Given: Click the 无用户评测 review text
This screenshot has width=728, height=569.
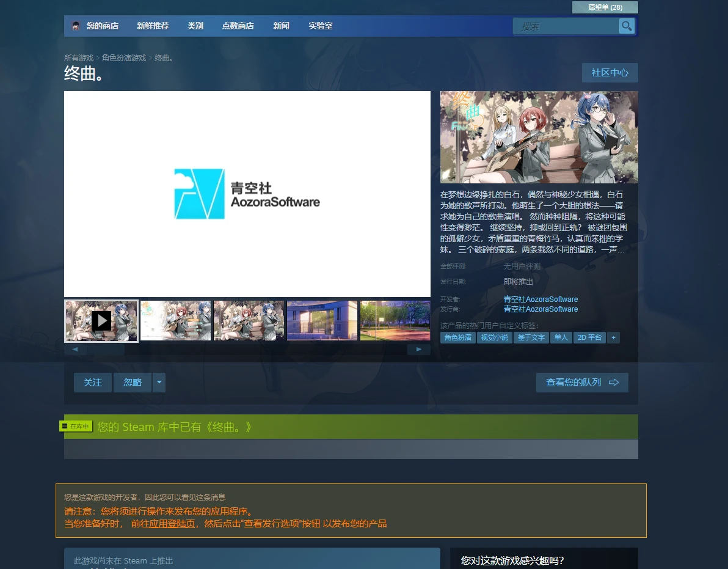Looking at the screenshot, I should coord(522,266).
